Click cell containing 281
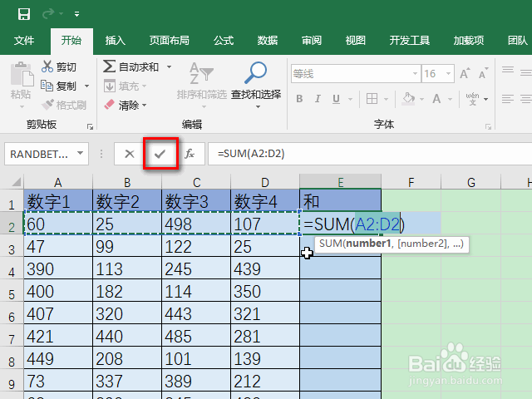 [265, 336]
